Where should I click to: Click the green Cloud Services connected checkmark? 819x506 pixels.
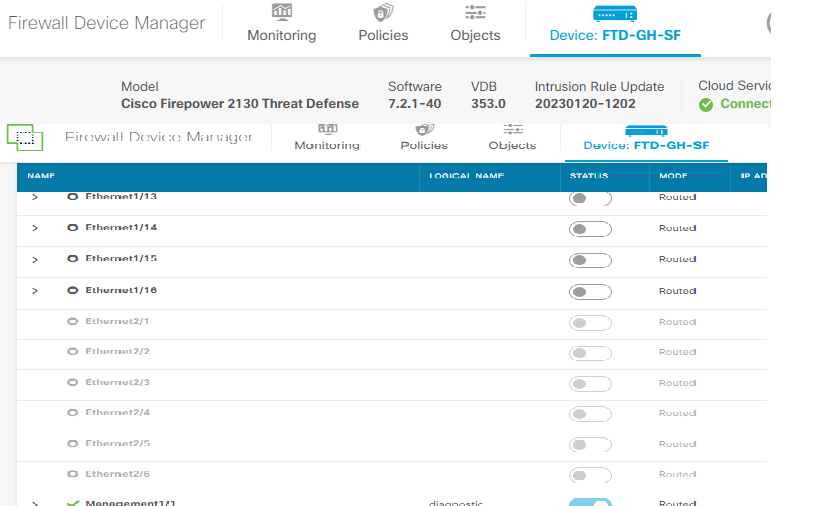click(x=706, y=105)
